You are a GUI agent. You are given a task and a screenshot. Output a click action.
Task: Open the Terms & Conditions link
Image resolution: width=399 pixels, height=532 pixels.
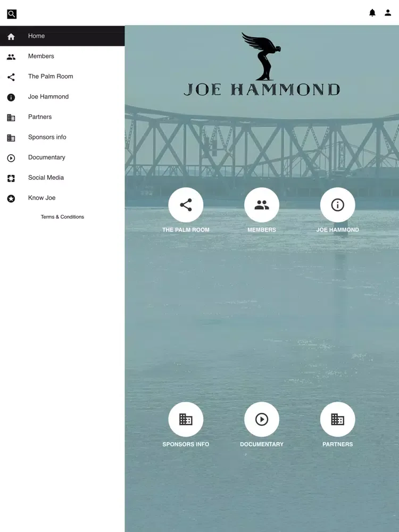coord(62,217)
